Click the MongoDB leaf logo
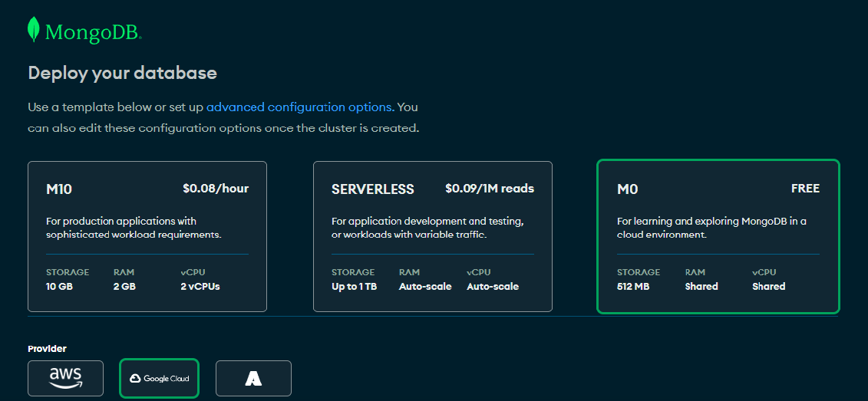868x401 pixels. pyautogui.click(x=34, y=29)
